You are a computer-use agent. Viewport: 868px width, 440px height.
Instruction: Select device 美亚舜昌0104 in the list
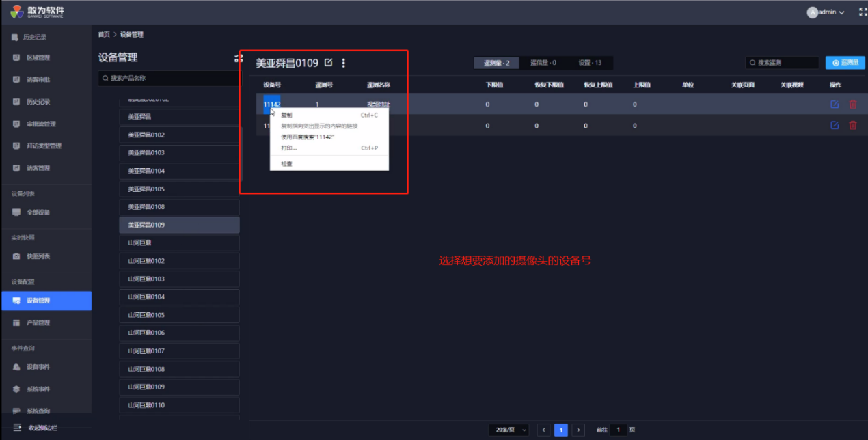180,171
